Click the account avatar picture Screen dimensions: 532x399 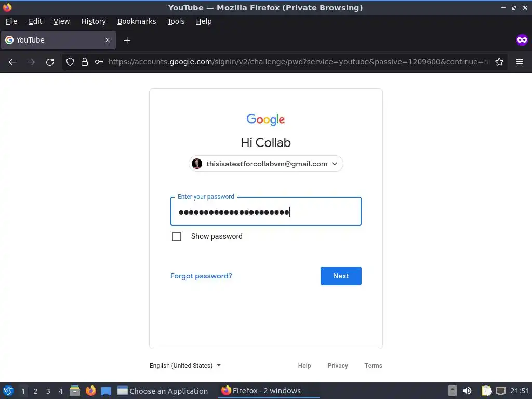[x=197, y=164]
